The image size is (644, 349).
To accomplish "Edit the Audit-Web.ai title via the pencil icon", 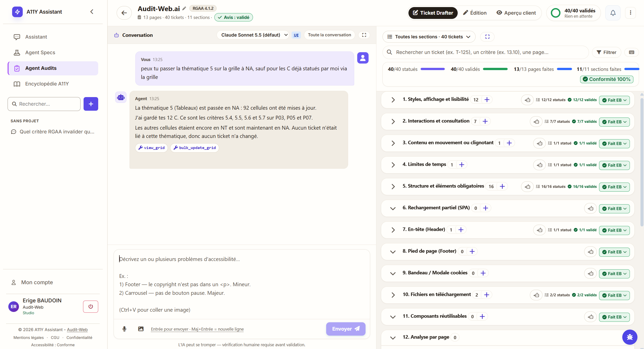I will click(x=184, y=8).
